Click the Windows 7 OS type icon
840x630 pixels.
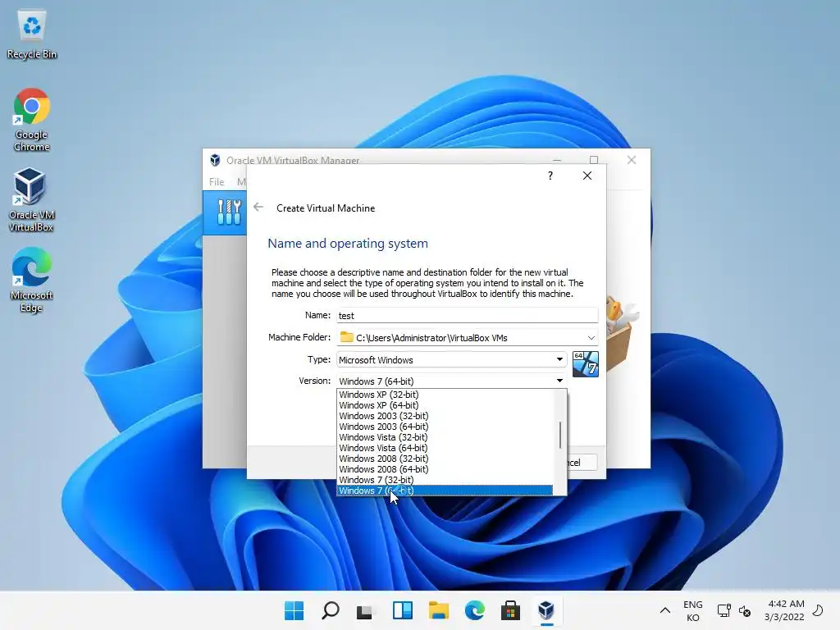(585, 364)
